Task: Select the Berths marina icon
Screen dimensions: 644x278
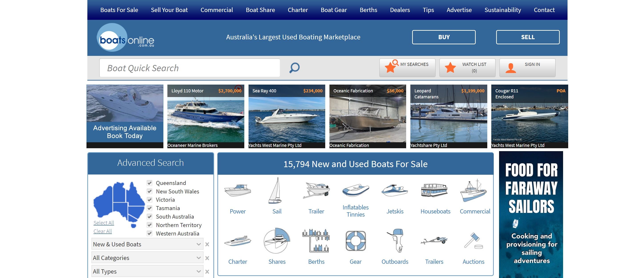Action: [x=316, y=241]
